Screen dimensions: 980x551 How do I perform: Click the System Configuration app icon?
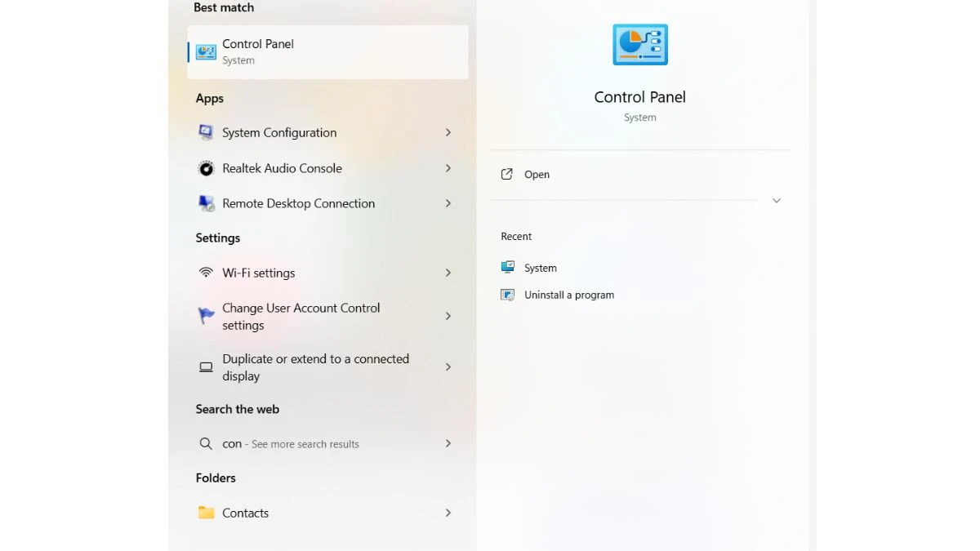(206, 132)
